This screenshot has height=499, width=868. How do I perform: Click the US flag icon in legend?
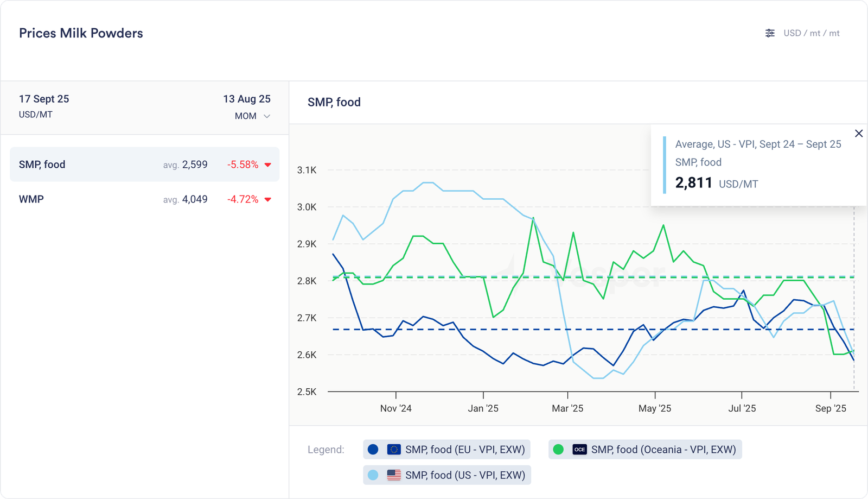pyautogui.click(x=394, y=475)
